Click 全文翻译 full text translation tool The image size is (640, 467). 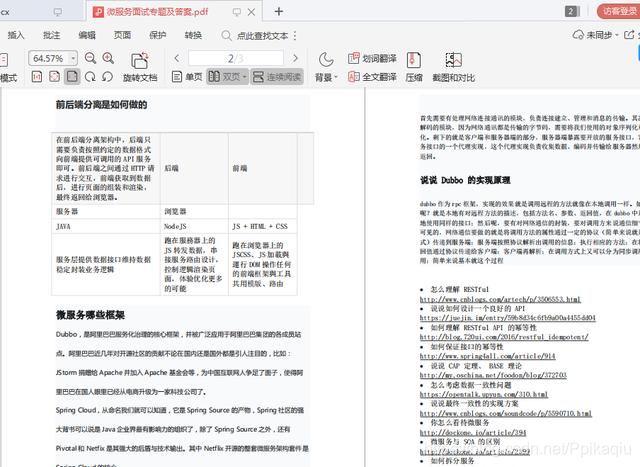[x=372, y=76]
